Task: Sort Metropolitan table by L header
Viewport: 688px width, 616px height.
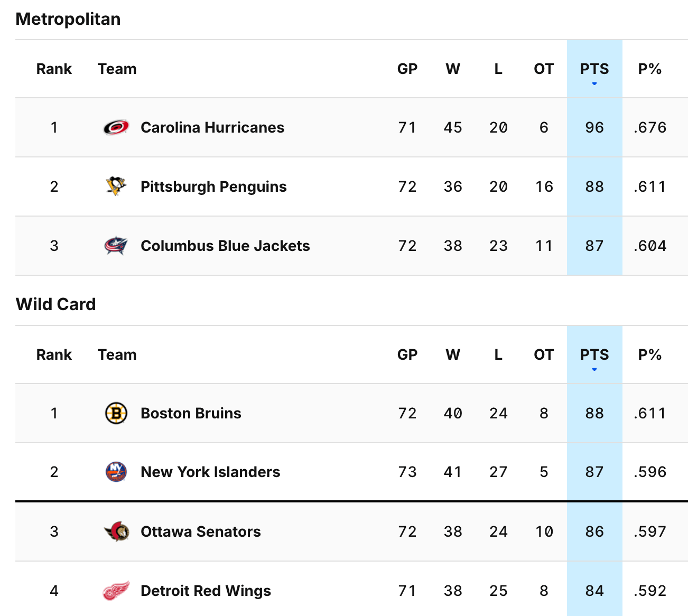Action: 498,69
